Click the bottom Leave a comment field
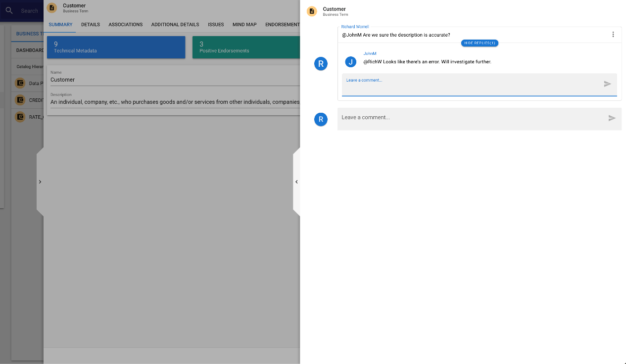 pyautogui.click(x=480, y=119)
